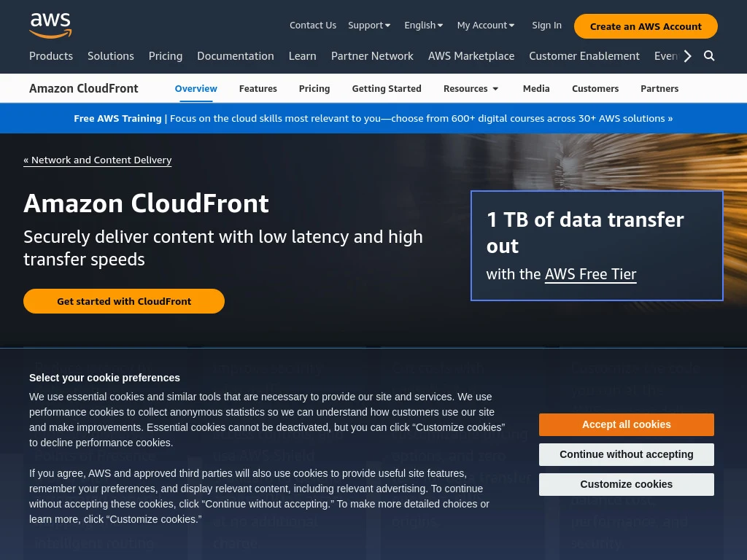Screen dimensions: 747x560
Task: Select the Overview tab
Action: pyautogui.click(x=196, y=88)
